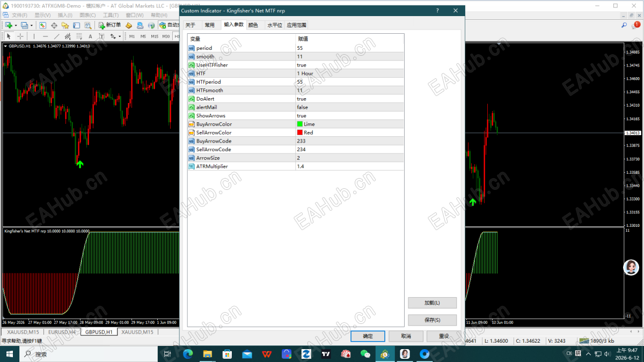Screen dimensions: 644x362
Task: Open the Strategy Tester magnifier icon
Action: (x=88, y=25)
